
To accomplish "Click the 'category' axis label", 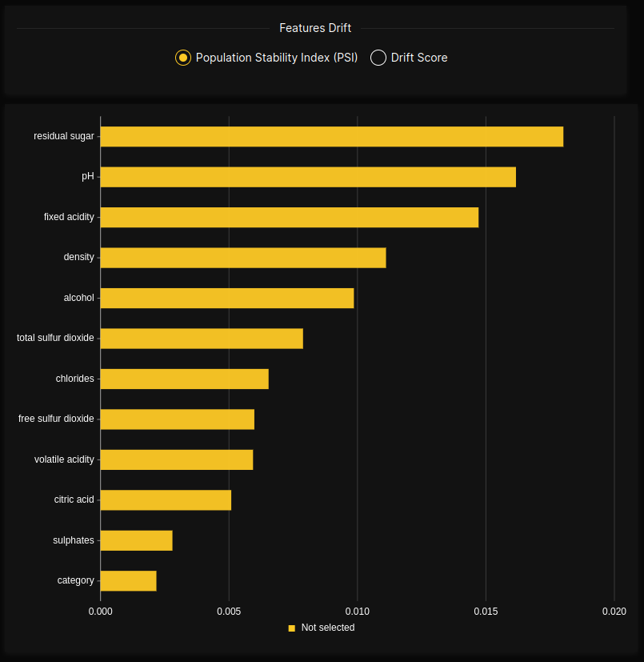I will pyautogui.click(x=75, y=580).
